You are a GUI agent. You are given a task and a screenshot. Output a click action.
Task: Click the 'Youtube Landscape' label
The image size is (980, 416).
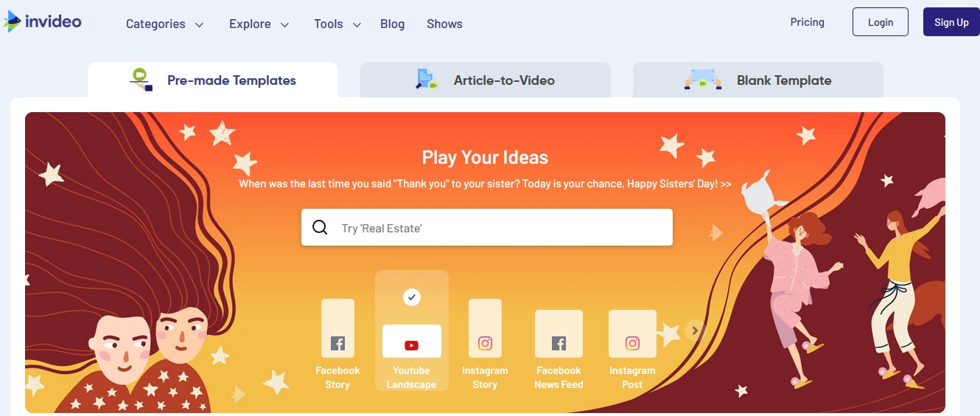(x=411, y=378)
